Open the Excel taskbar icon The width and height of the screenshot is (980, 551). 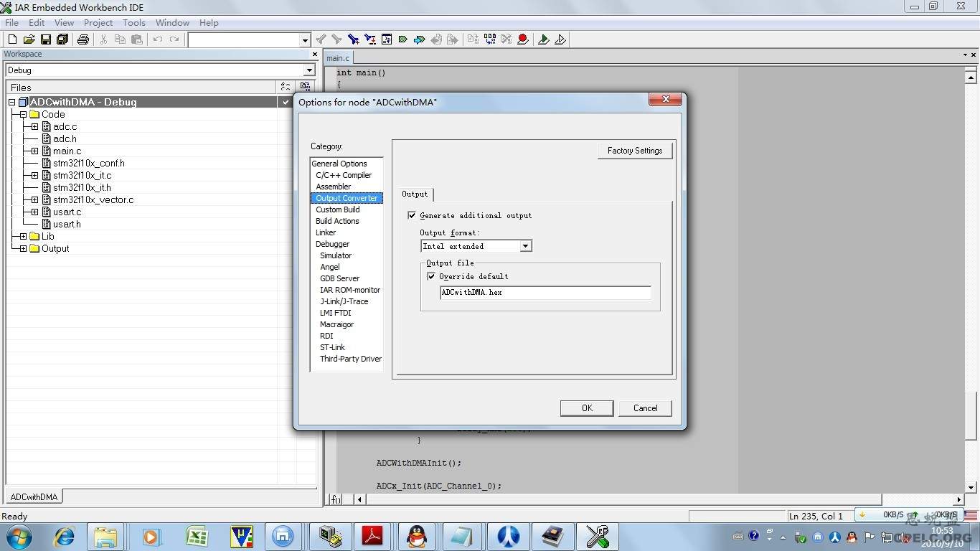(196, 537)
